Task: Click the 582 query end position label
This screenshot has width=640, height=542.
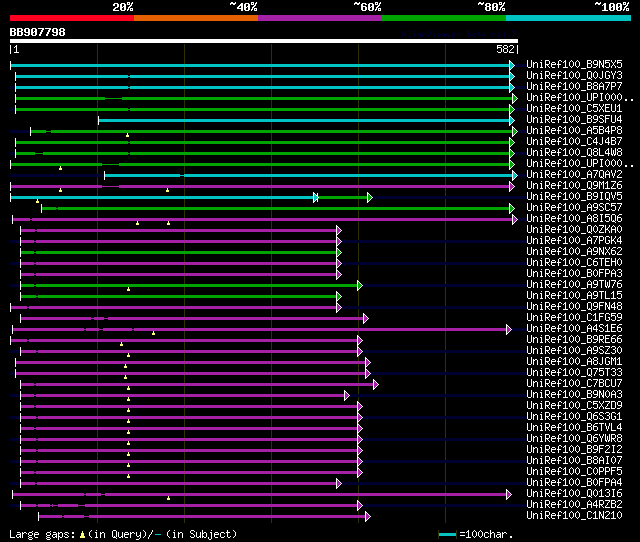Action: 505,49
